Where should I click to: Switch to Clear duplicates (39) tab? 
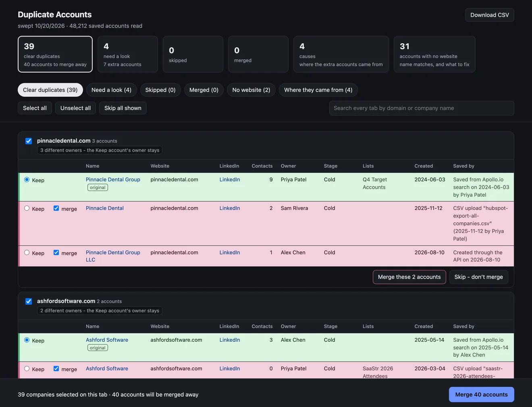tap(50, 90)
